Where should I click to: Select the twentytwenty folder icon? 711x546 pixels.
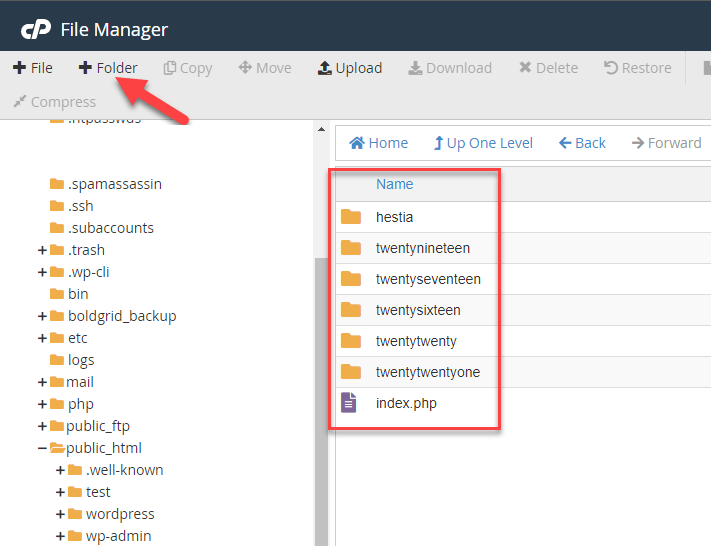tap(351, 341)
